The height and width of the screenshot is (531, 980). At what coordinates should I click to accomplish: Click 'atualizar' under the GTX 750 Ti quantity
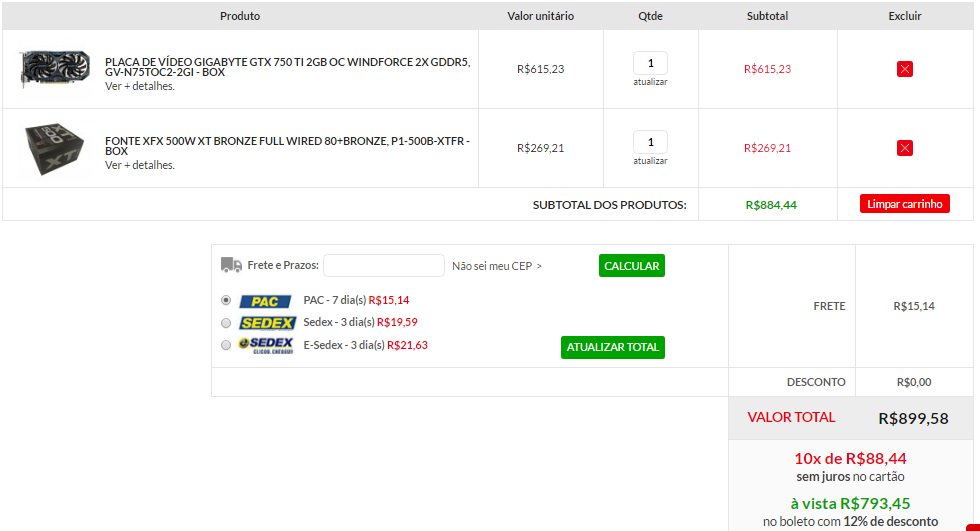click(650, 82)
